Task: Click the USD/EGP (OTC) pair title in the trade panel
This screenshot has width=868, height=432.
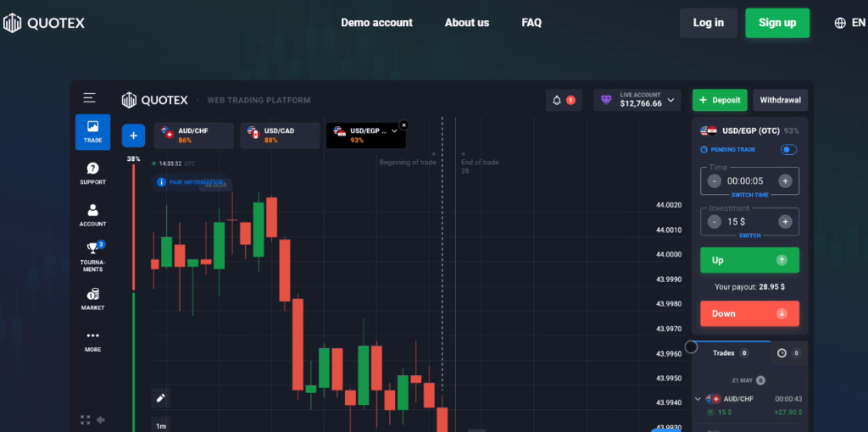Action: (751, 131)
